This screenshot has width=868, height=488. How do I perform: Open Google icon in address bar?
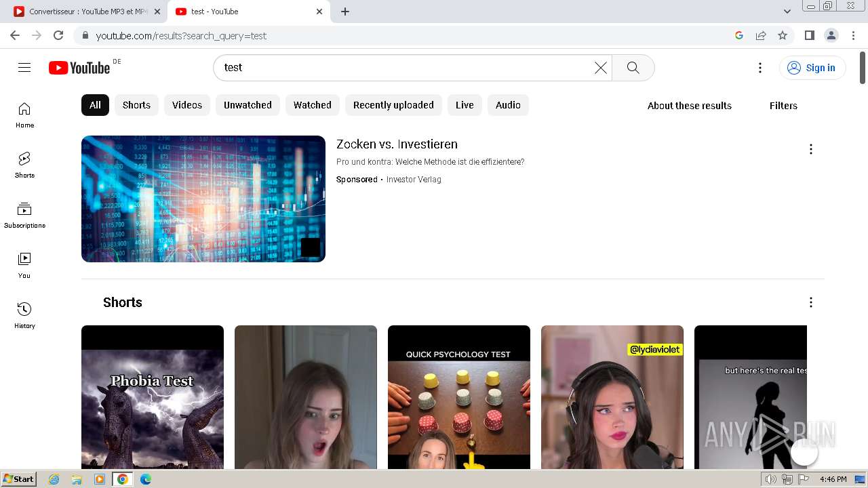pos(739,35)
